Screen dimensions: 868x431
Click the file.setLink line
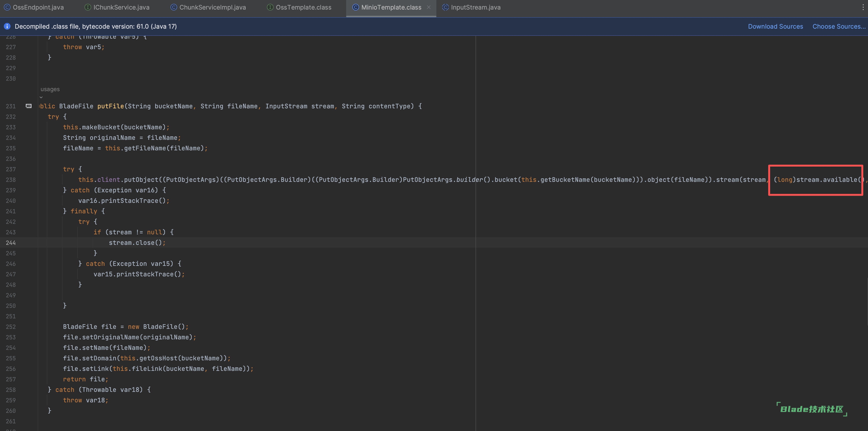tap(158, 369)
